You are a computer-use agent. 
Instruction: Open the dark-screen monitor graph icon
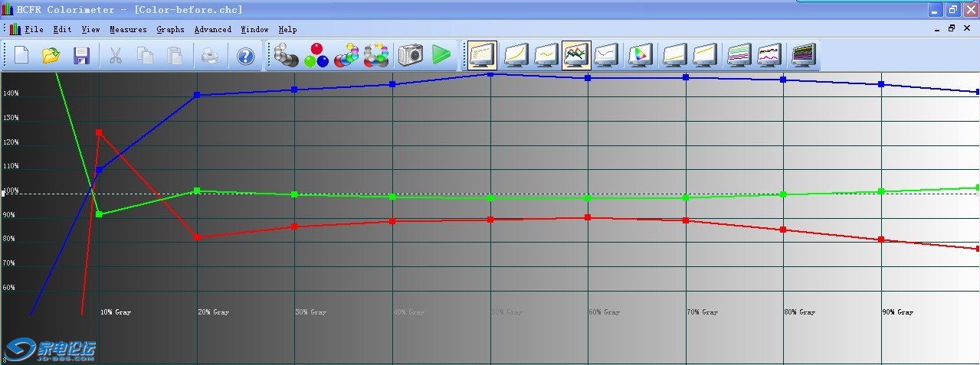[x=804, y=55]
